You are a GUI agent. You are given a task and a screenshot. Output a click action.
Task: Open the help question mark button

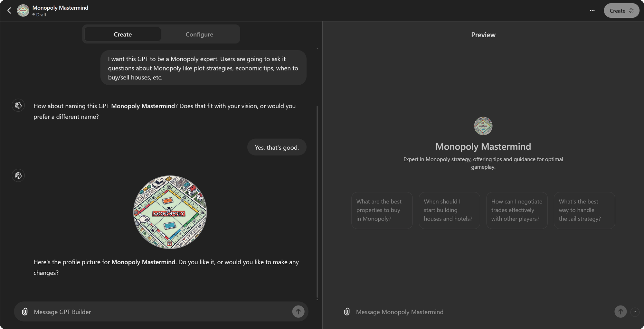click(635, 312)
